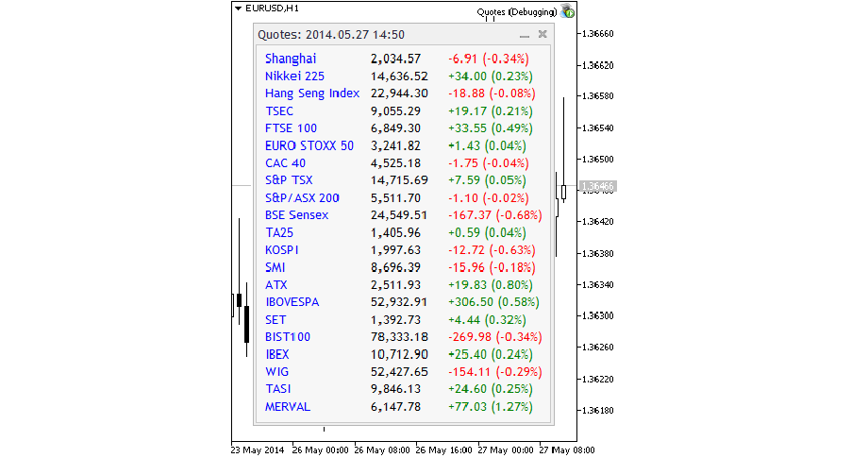Click the 1.36180 price scale label

click(x=598, y=411)
